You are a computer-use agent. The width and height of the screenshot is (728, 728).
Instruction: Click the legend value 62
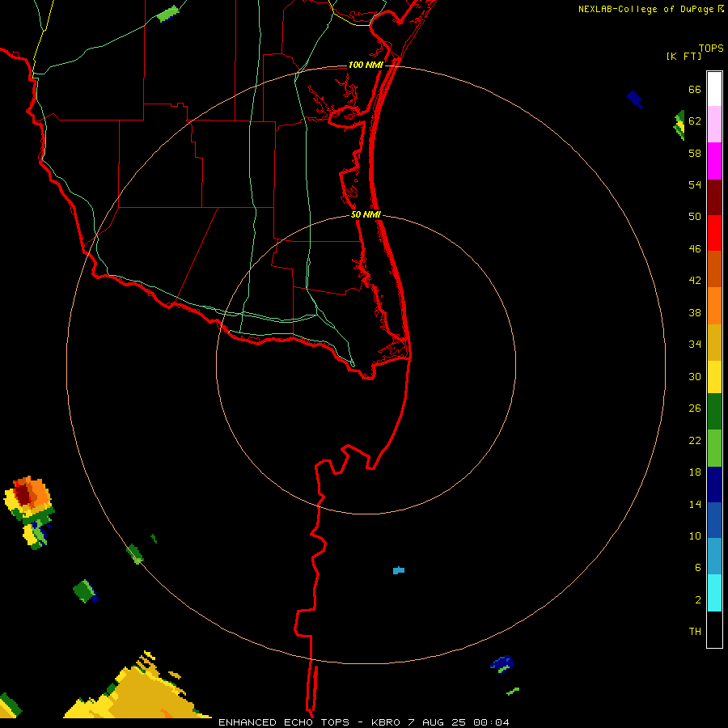coord(695,121)
